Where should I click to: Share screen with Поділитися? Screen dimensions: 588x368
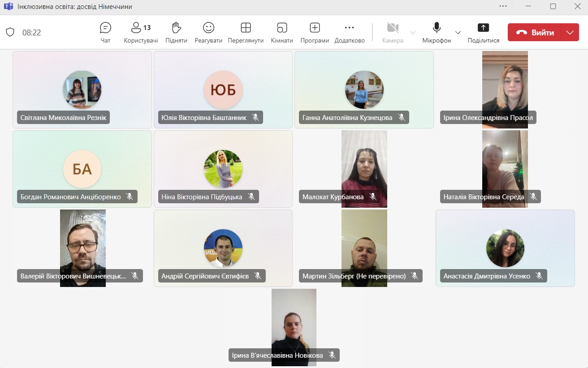point(483,32)
